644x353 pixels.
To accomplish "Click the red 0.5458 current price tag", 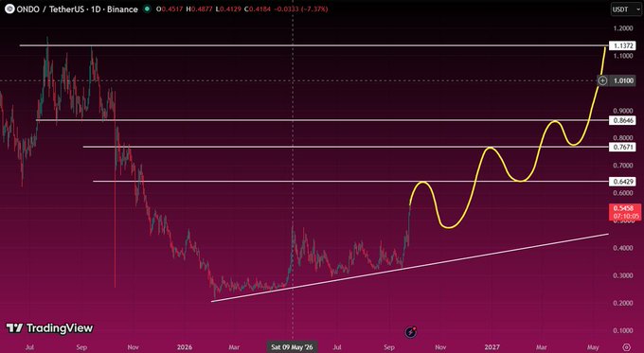I will (625, 212).
